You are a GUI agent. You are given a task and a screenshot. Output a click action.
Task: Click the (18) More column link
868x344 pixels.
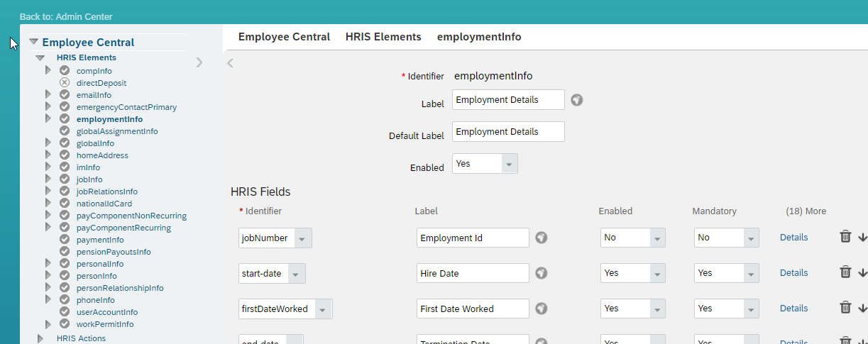click(806, 211)
